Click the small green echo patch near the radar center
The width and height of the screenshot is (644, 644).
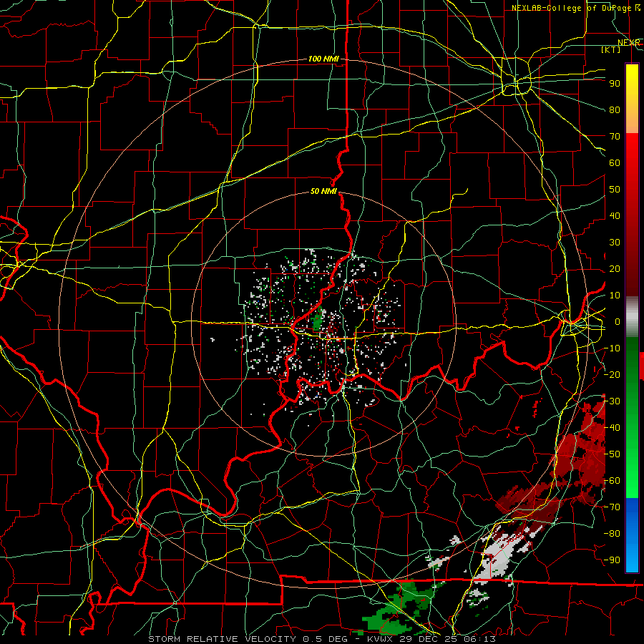pyautogui.click(x=318, y=319)
